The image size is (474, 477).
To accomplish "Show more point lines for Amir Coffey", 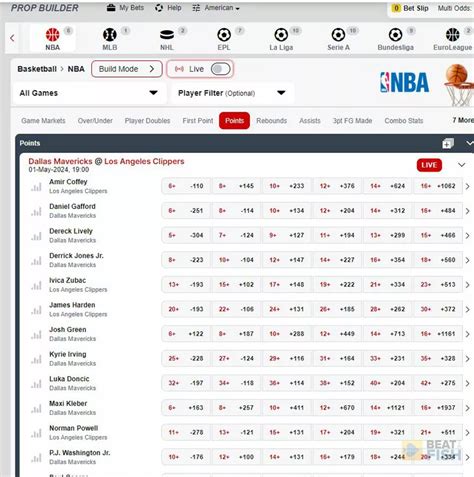I will click(467, 186).
